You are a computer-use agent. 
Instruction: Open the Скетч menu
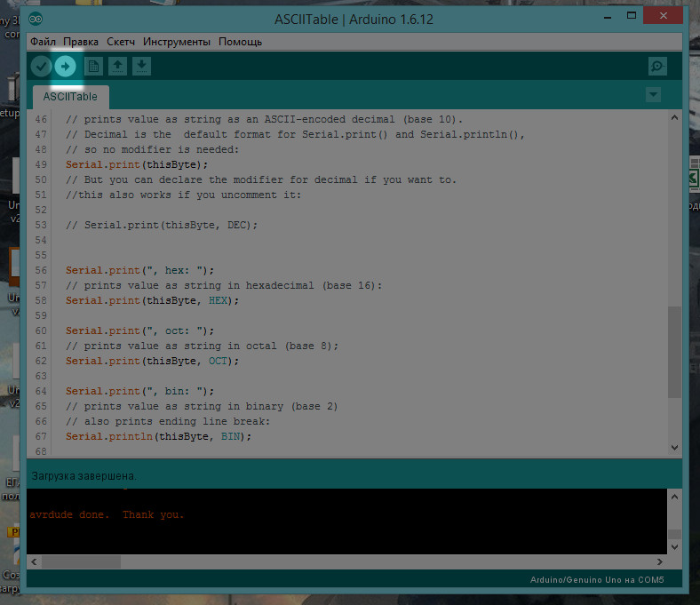[121, 42]
